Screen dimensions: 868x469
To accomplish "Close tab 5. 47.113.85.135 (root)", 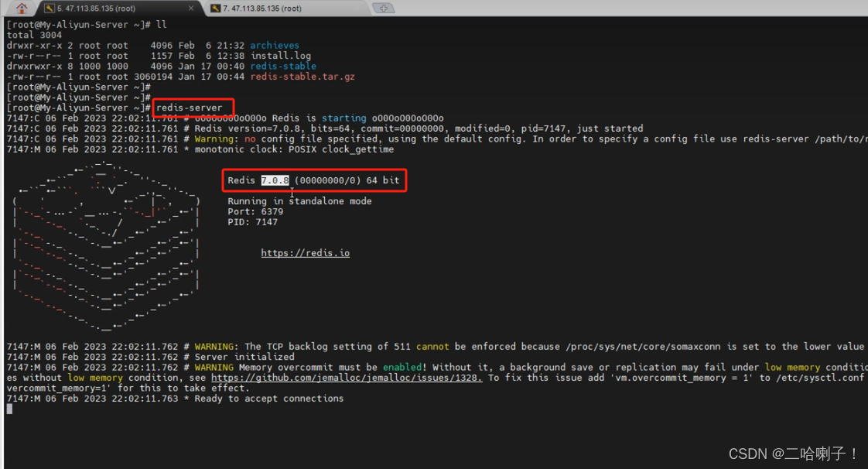I will click(191, 9).
